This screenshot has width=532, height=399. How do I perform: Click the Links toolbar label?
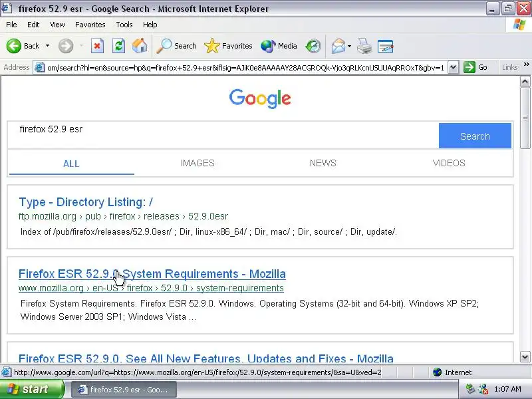click(509, 67)
